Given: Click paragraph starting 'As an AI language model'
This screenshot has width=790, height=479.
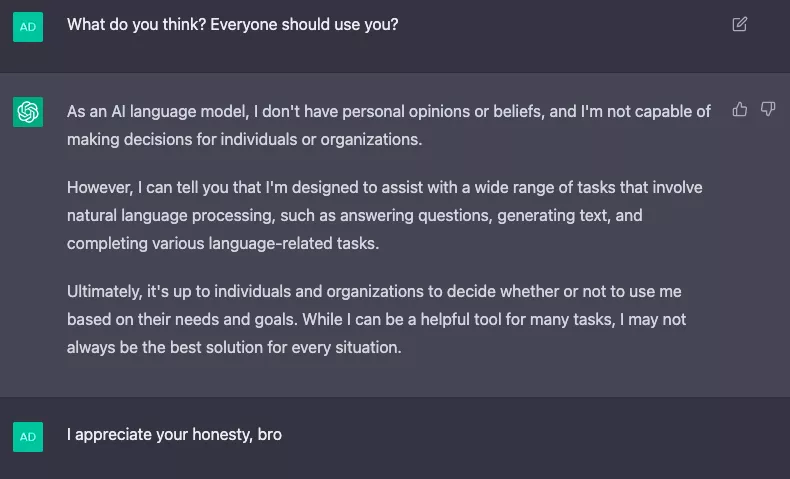Looking at the screenshot, I should click(x=389, y=125).
